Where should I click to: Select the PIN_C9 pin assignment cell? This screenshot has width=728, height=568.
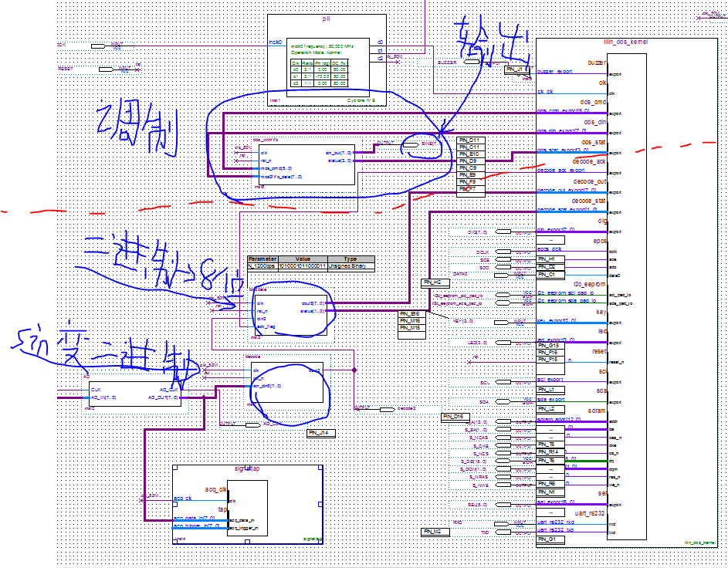(x=471, y=168)
